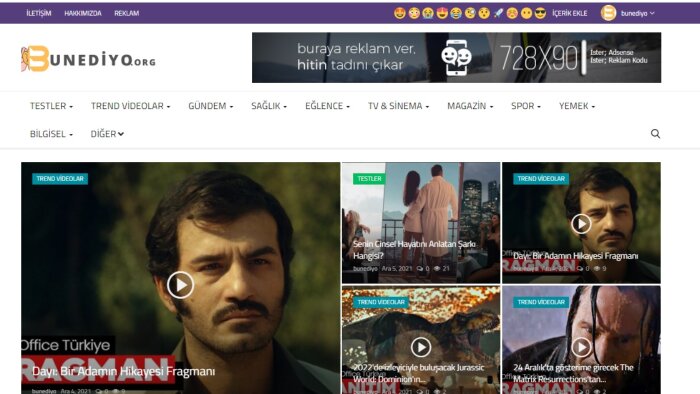The image size is (700, 394).
Task: Click comment icon on Cinsel Hayatını quiz card
Action: coord(420,269)
